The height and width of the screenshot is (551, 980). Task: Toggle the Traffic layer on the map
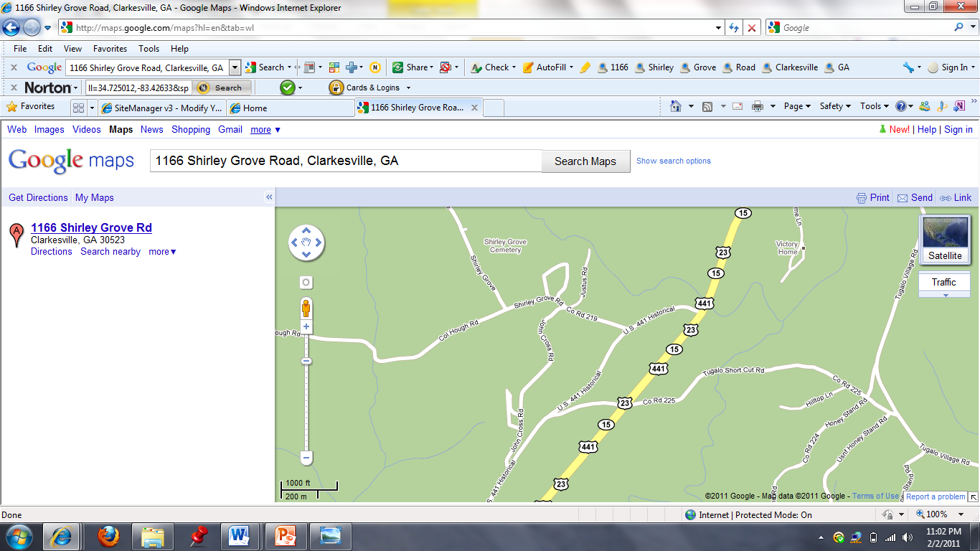[x=944, y=282]
